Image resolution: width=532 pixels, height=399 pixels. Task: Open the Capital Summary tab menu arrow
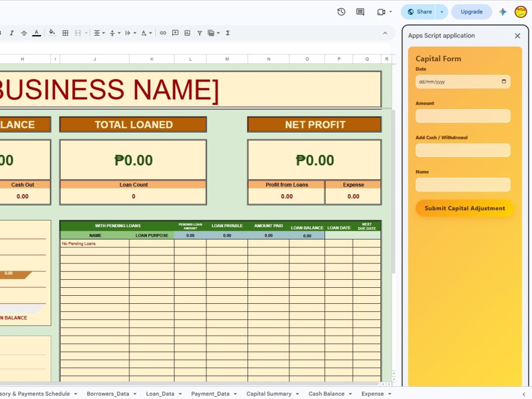297,394
